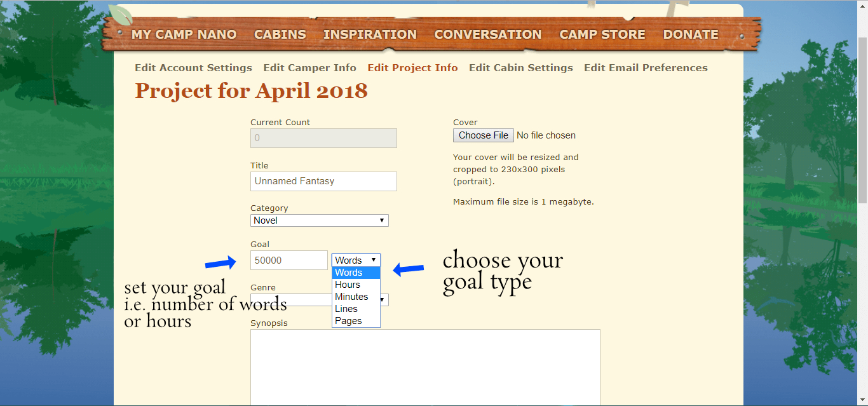
Task: Select Minutes option in goal type list
Action: pos(356,297)
